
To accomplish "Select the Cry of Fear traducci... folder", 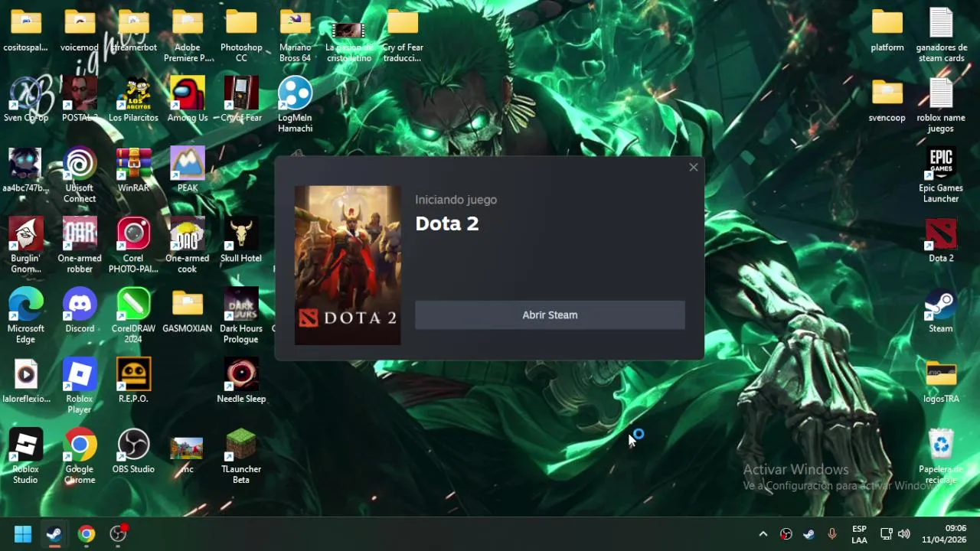I will (x=403, y=34).
